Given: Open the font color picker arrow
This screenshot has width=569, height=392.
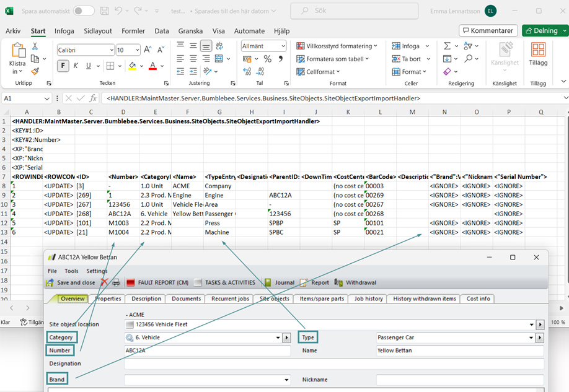Looking at the screenshot, I should pos(162,66).
